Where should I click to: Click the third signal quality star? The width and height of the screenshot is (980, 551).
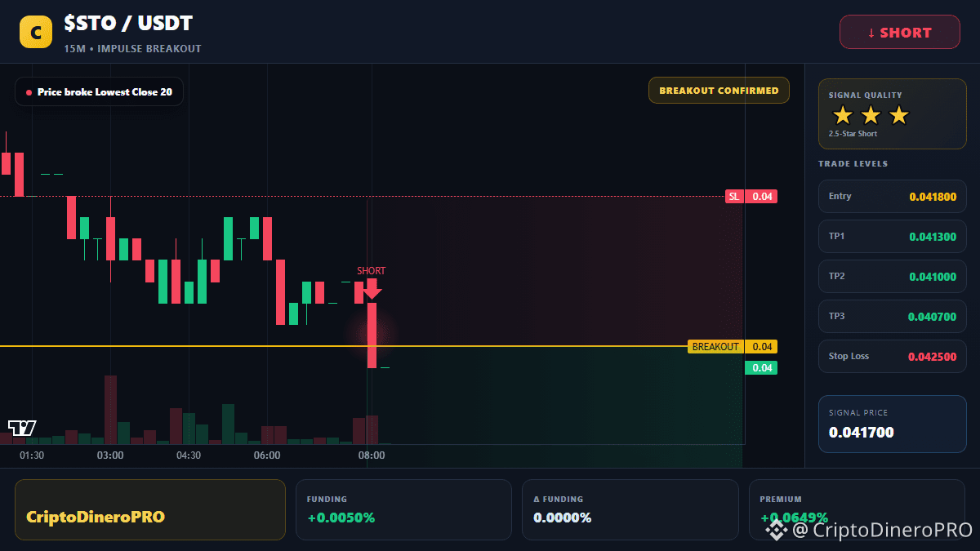pos(898,115)
